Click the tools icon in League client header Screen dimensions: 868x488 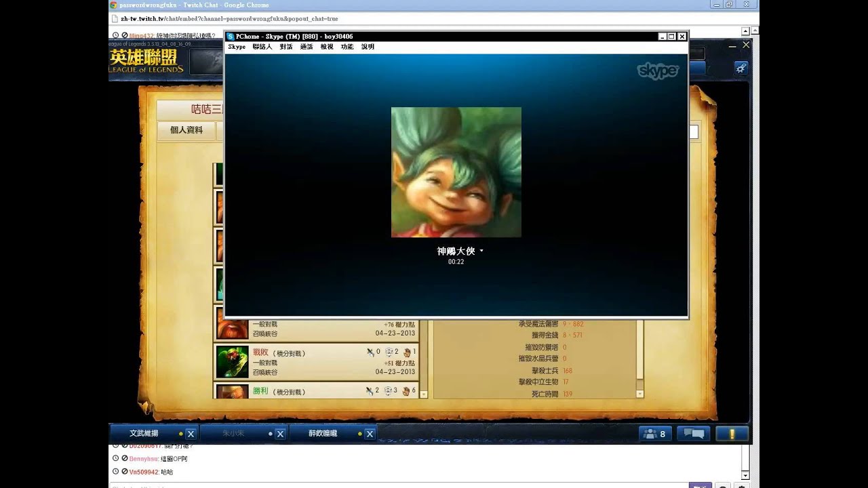pyautogui.click(x=741, y=68)
